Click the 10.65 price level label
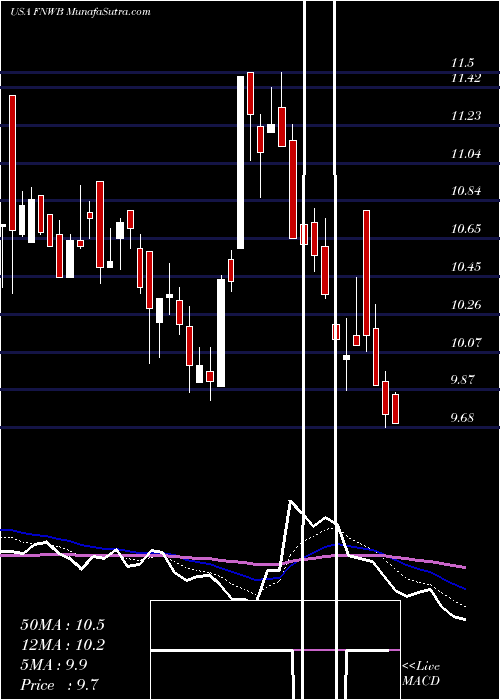Viewport: 500px width, 700px height. point(466,229)
